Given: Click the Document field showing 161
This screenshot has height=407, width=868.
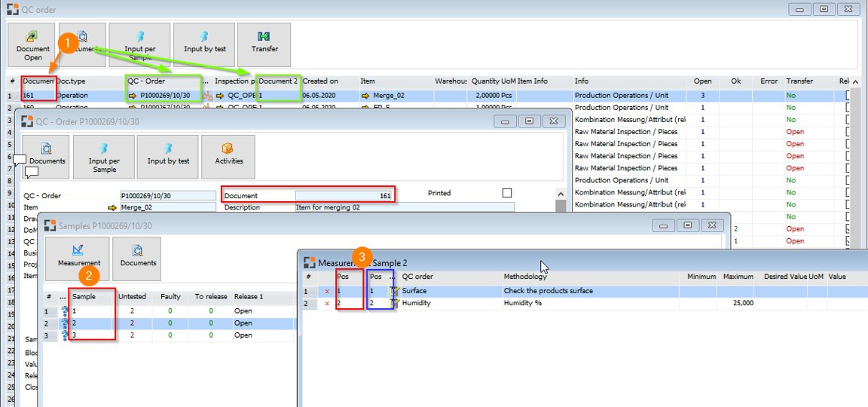Looking at the screenshot, I should (x=344, y=195).
